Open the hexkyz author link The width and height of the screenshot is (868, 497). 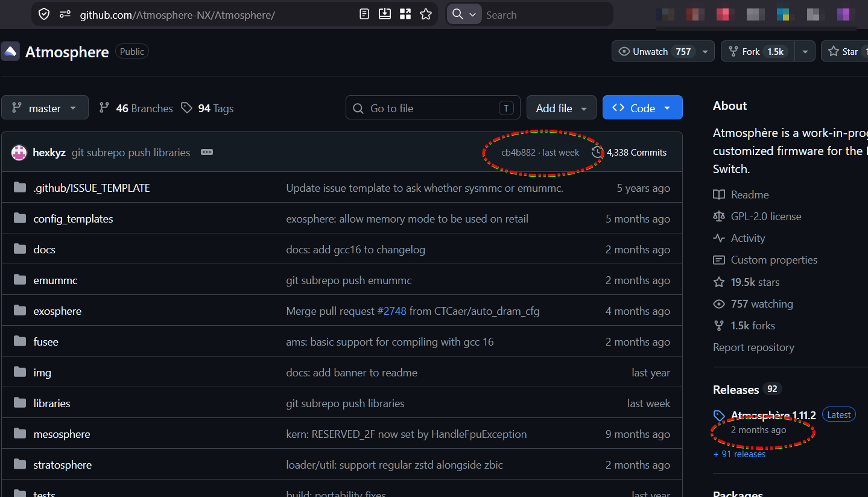(49, 153)
